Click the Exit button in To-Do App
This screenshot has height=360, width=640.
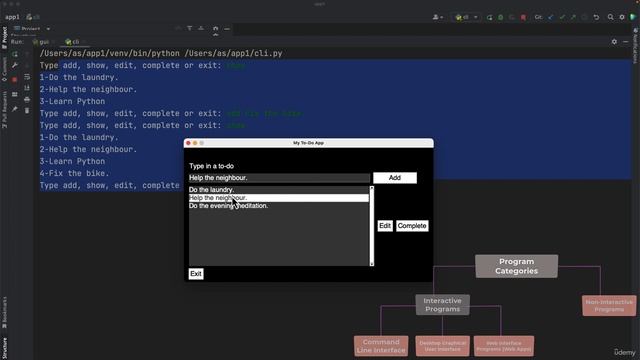pos(196,273)
